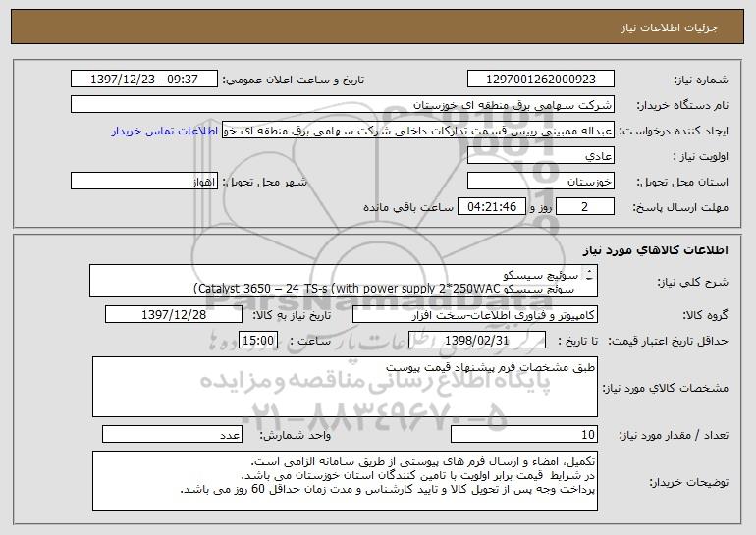The image size is (756, 535).
Task: Click the priority field showing عادي
Action: coord(540,156)
